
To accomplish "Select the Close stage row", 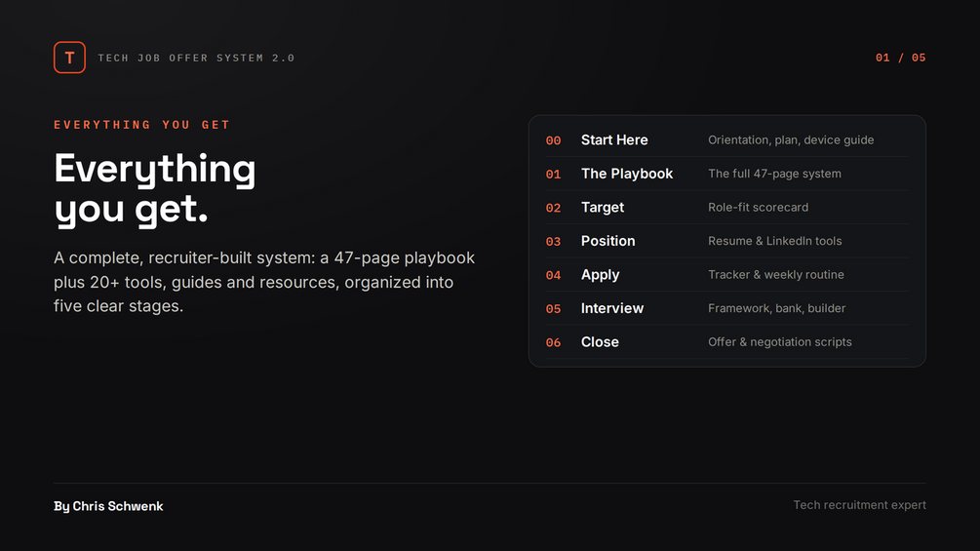I will [x=726, y=342].
